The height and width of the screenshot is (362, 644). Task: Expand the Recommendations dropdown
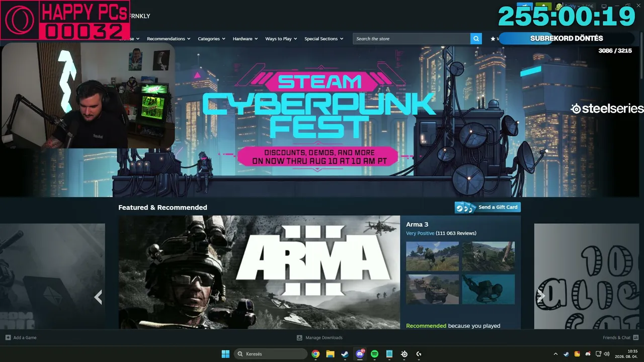click(169, 39)
